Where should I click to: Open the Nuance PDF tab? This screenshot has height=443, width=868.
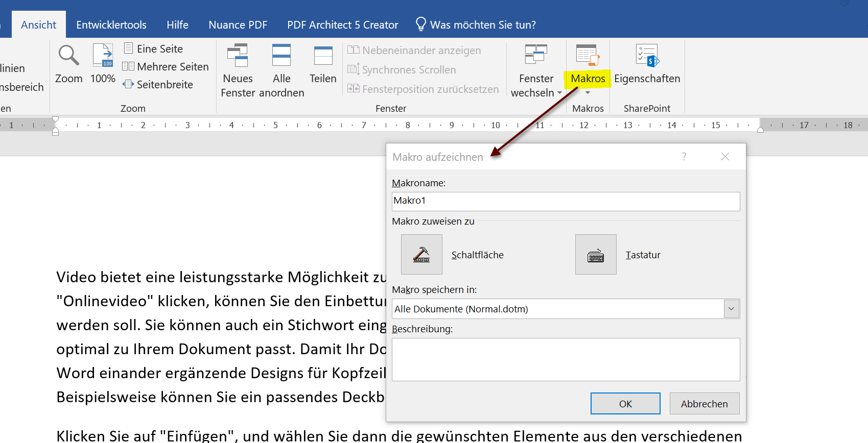[x=238, y=24]
